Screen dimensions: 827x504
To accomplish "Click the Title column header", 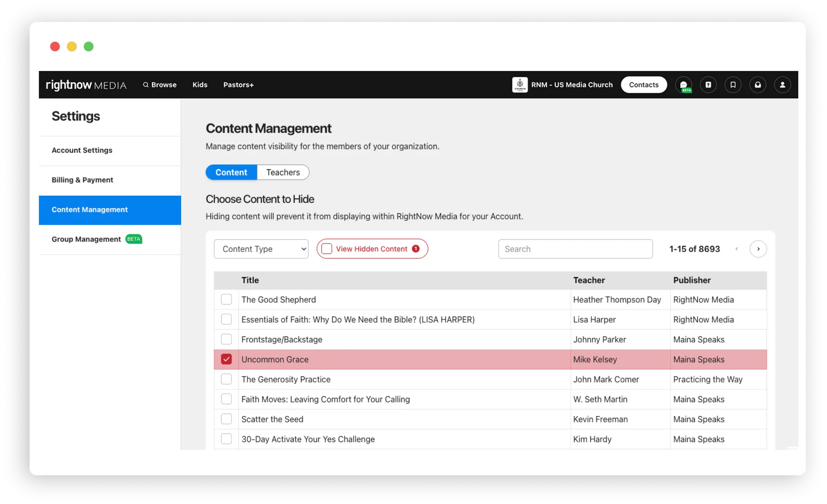I will click(x=250, y=280).
